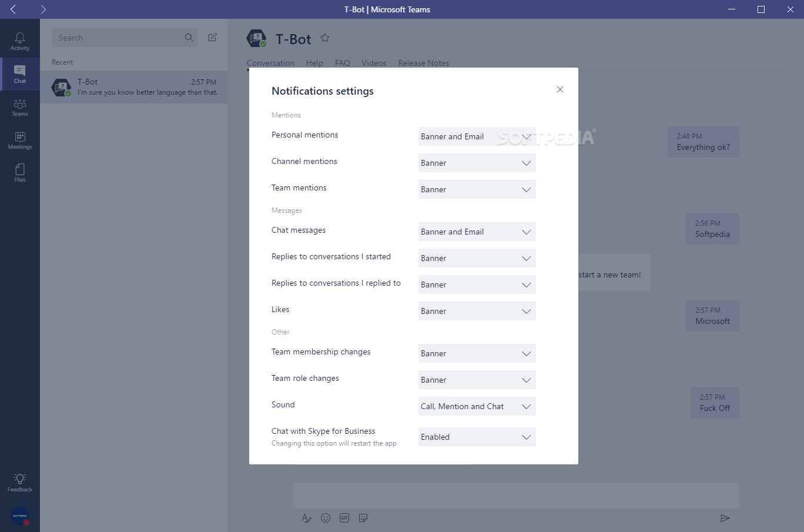The height and width of the screenshot is (532, 804).
Task: Insert a GIF using GIF icon
Action: coord(344,518)
